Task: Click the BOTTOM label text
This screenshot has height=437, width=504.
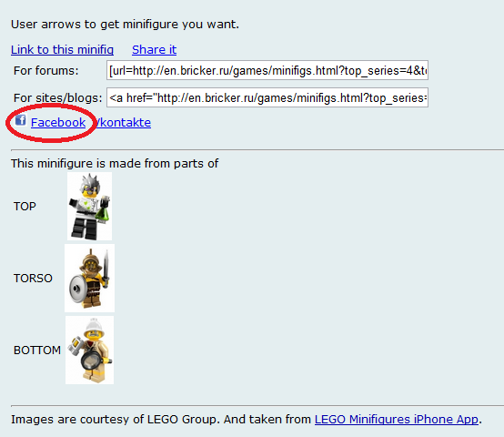Action: (x=37, y=351)
